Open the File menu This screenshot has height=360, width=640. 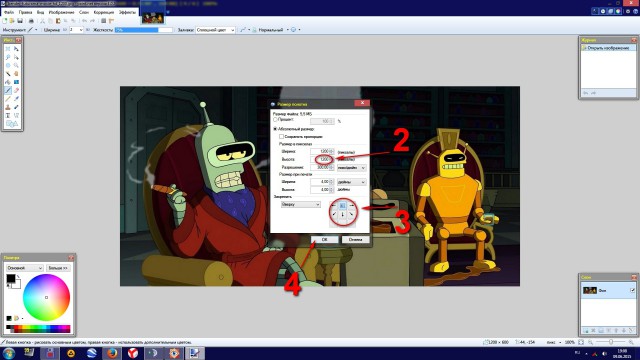click(x=9, y=12)
